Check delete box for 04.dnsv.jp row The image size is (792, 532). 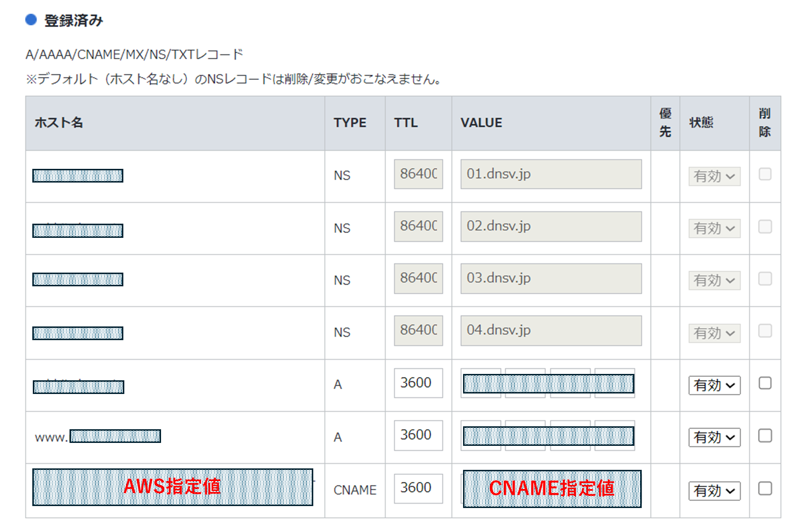(x=765, y=331)
